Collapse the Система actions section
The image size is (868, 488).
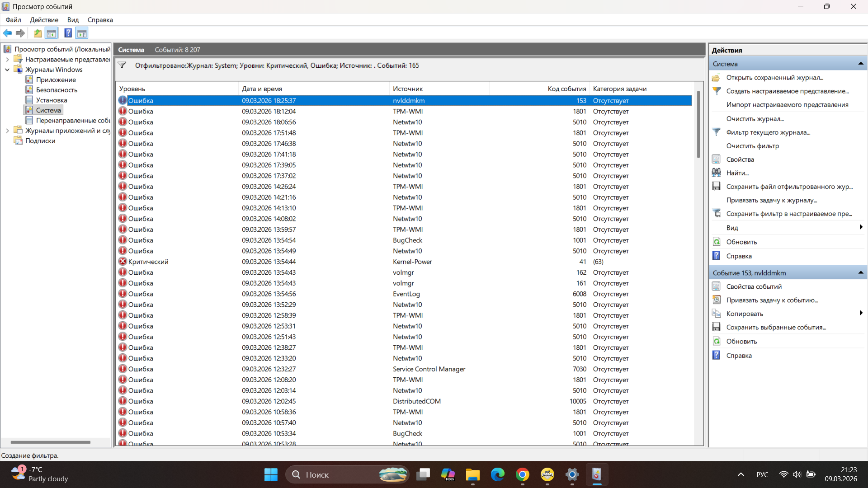tap(860, 64)
